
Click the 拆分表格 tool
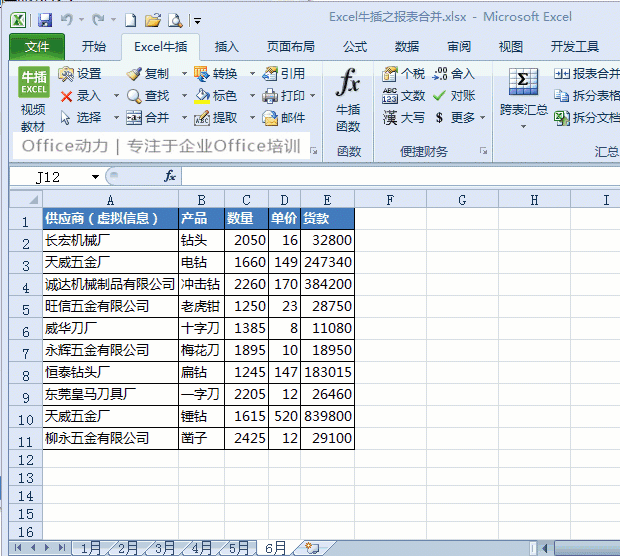587,96
